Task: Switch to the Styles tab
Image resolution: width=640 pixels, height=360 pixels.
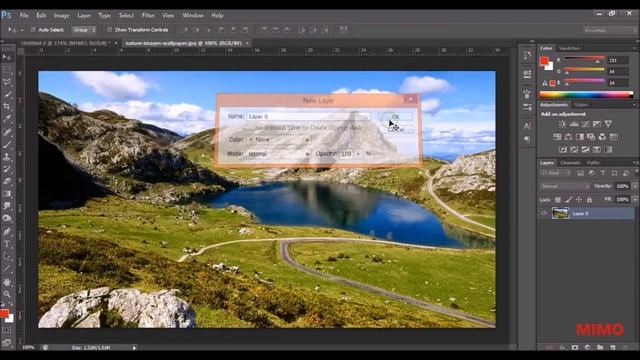Action: pyautogui.click(x=581, y=105)
